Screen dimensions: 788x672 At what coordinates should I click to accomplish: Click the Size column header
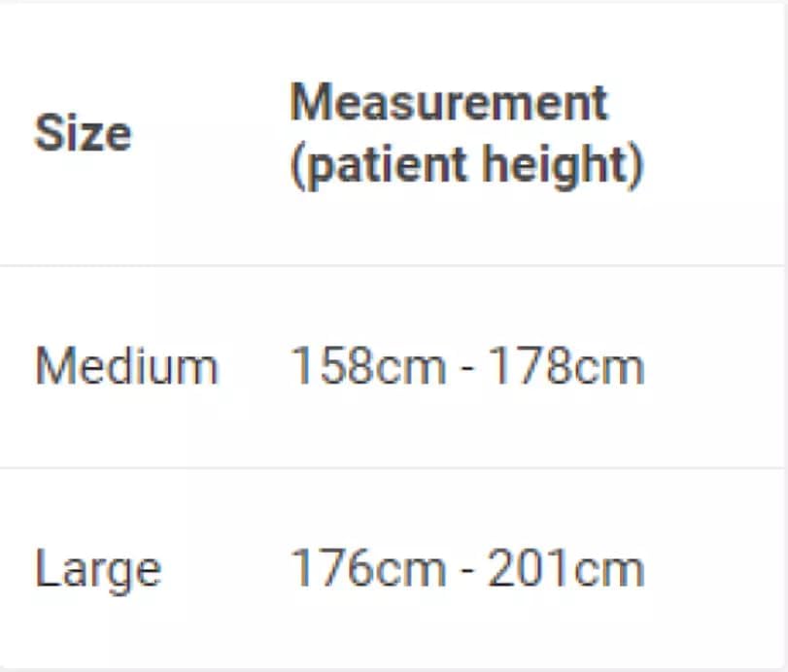[83, 133]
